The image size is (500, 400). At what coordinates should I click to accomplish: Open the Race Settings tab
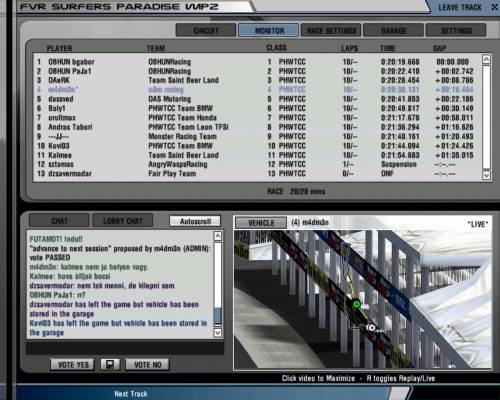point(331,31)
